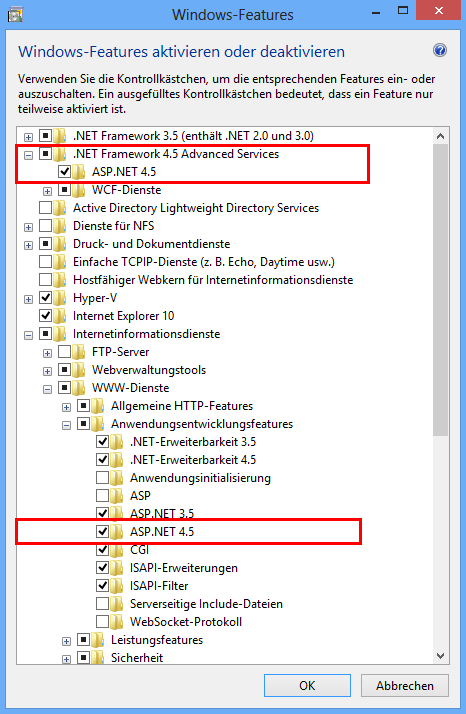
Task: Click the scrollbar up arrow
Action: [440, 136]
